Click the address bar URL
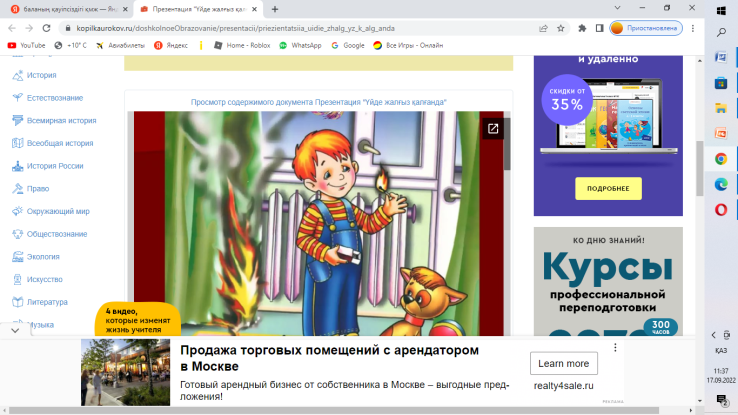 point(235,28)
